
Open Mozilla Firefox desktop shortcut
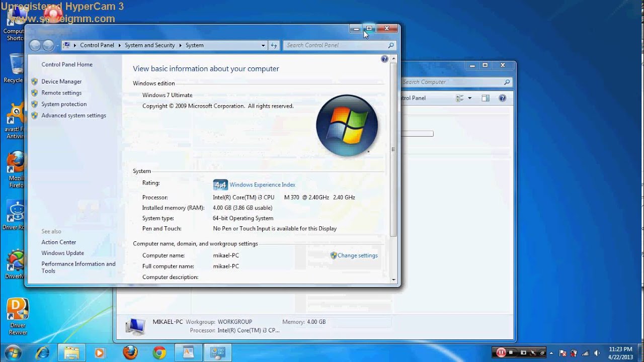(x=16, y=169)
